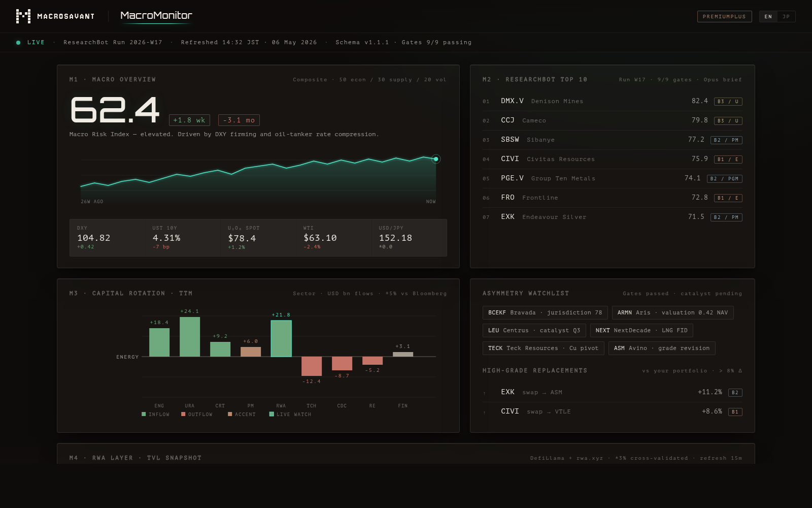
Task: Click the TCH -12.4 outflow bar
Action: coord(312,366)
